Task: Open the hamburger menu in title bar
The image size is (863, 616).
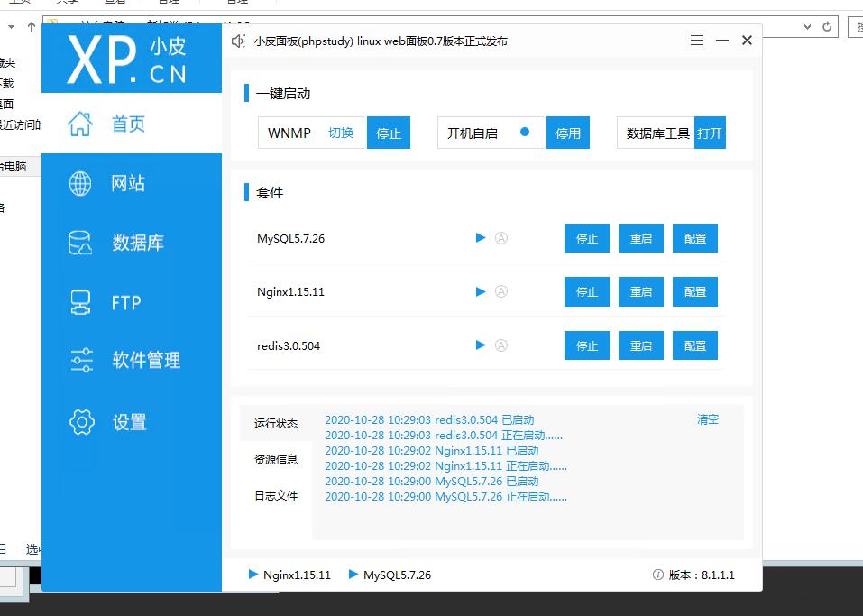Action: (x=696, y=41)
